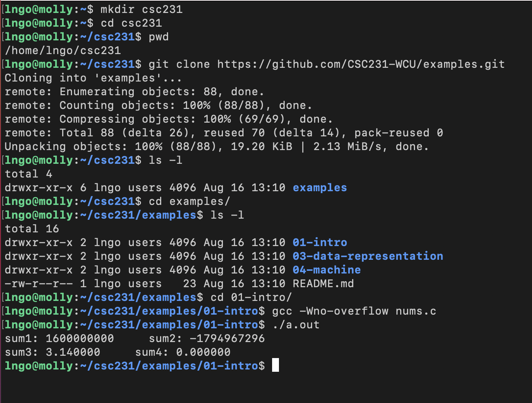Click the terminal cursor block at the prompt
Image resolution: width=532 pixels, height=403 pixels.
[276, 365]
